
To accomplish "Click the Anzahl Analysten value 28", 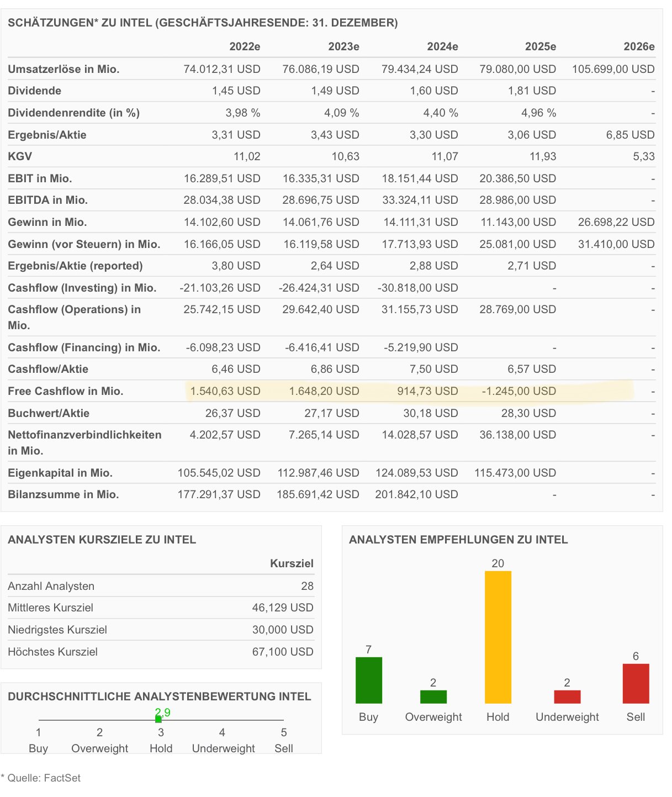I will pyautogui.click(x=307, y=586).
